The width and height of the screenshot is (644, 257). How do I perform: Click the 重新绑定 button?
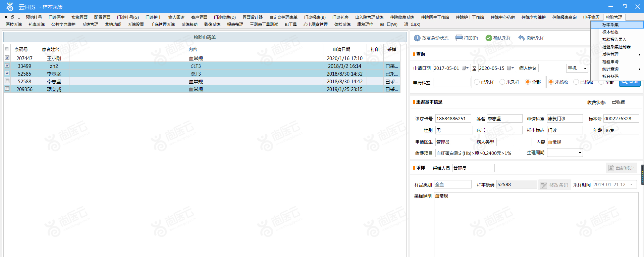click(x=621, y=168)
